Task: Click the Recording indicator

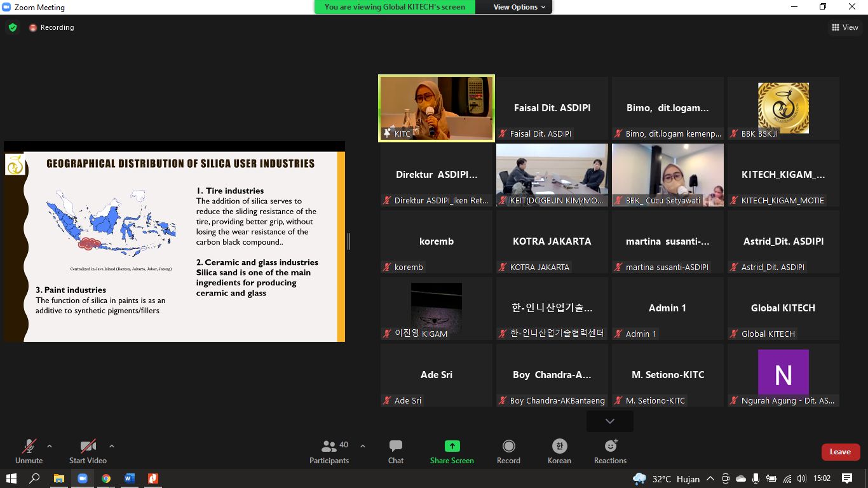Action: point(51,27)
